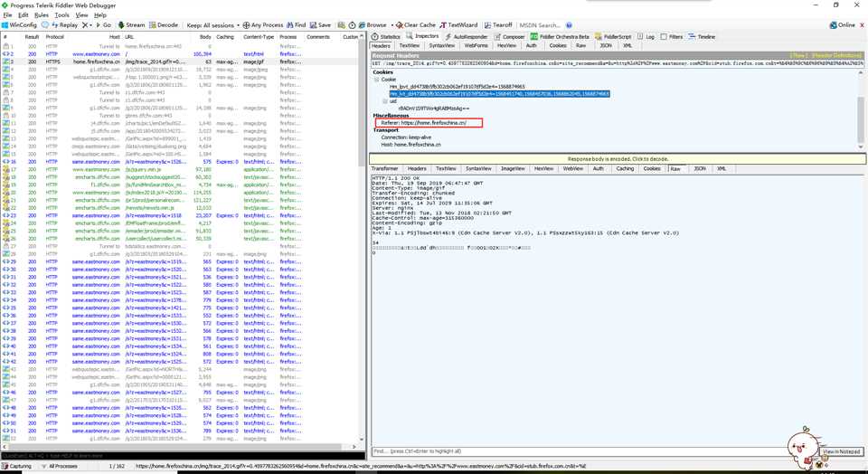Click the Tearoff toolbar button
Screen dimensions: 868x474
(498, 25)
